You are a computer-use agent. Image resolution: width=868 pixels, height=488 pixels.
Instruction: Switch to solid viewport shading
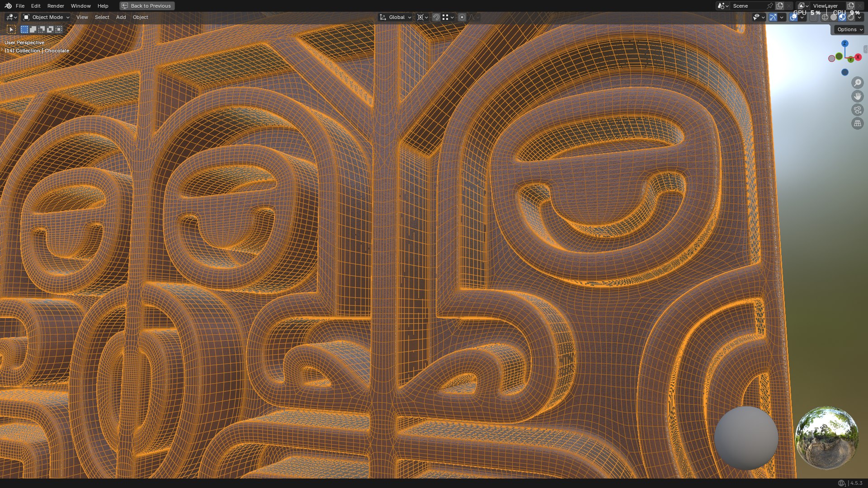tap(834, 17)
